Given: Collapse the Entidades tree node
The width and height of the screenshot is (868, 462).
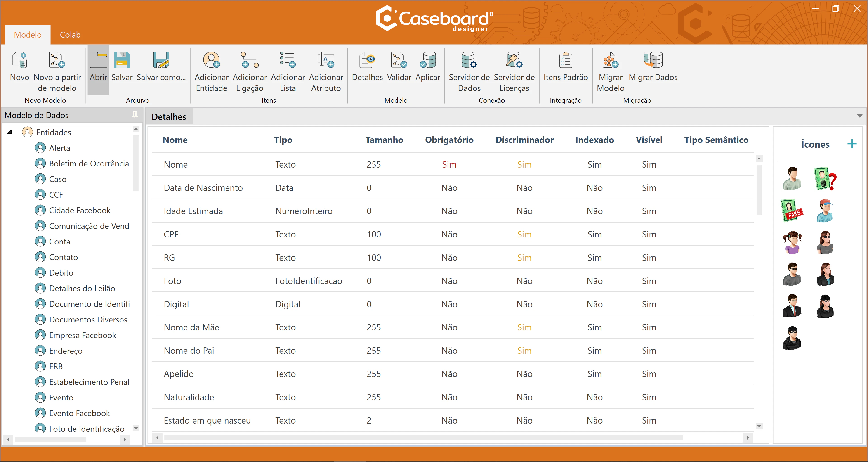Looking at the screenshot, I should coord(10,132).
